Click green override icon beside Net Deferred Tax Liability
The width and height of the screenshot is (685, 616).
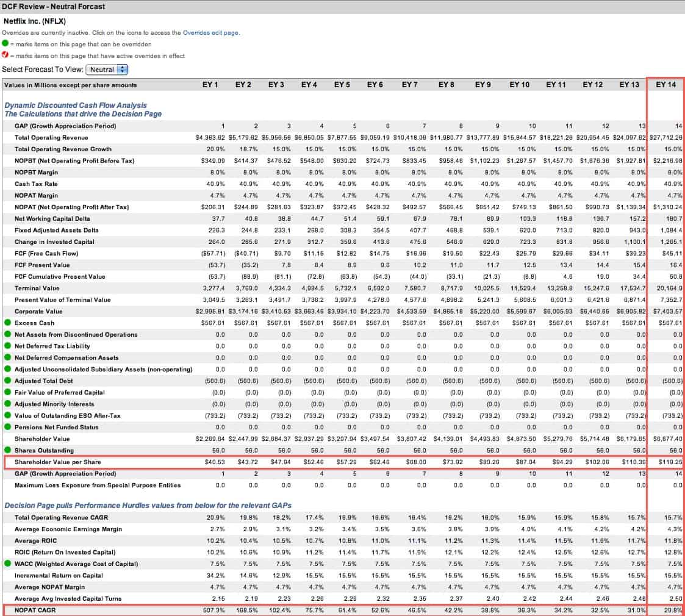[7, 346]
